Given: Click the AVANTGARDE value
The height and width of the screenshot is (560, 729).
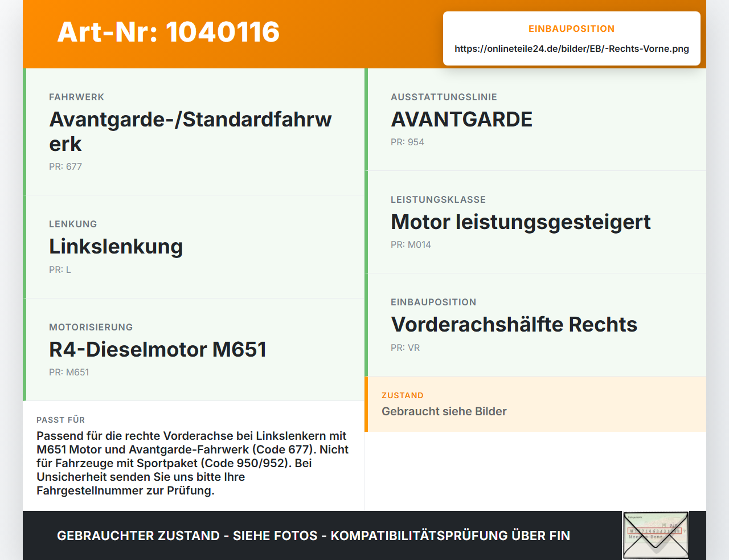Looking at the screenshot, I should tap(462, 119).
